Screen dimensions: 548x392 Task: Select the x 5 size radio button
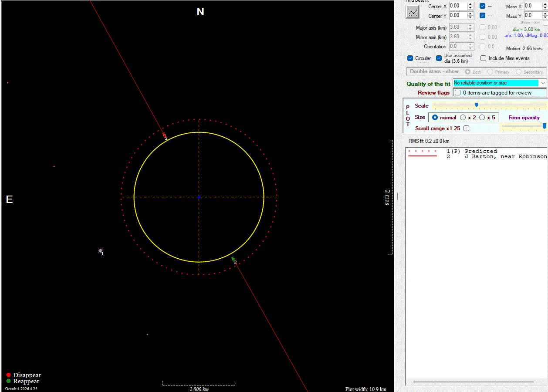click(x=482, y=118)
